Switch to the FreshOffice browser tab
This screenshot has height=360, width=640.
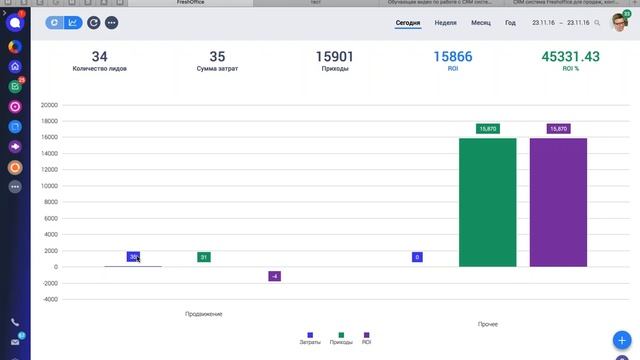[x=190, y=3]
